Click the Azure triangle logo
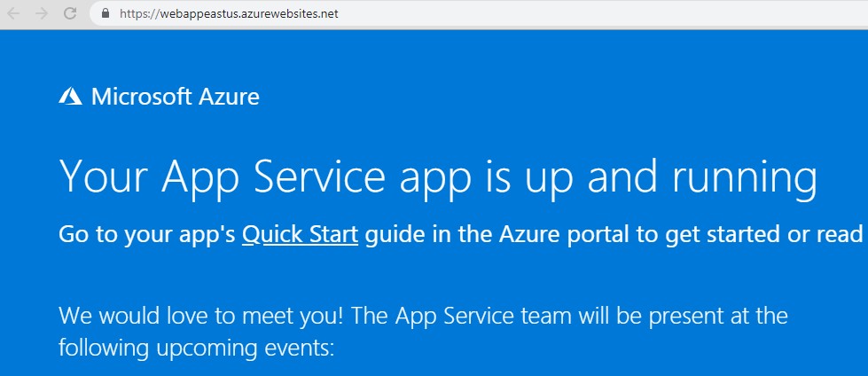868x376 pixels. point(70,97)
